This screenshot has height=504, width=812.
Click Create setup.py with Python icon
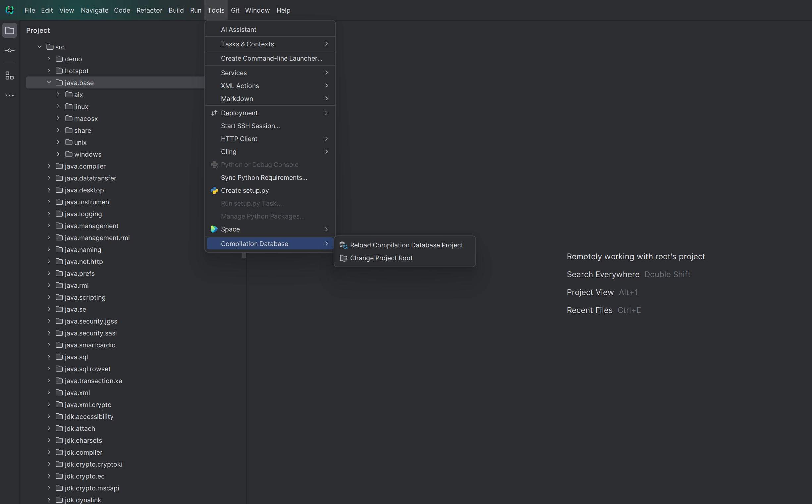point(244,190)
